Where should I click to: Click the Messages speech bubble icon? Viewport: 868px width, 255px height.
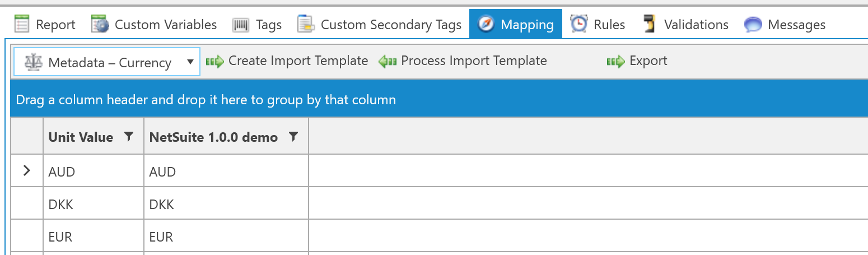pos(753,25)
